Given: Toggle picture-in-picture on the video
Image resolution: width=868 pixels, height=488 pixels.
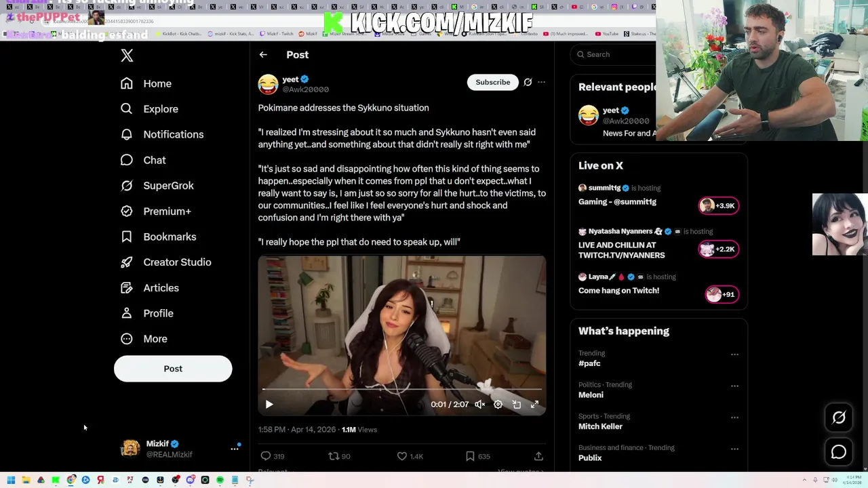Looking at the screenshot, I should [x=517, y=405].
